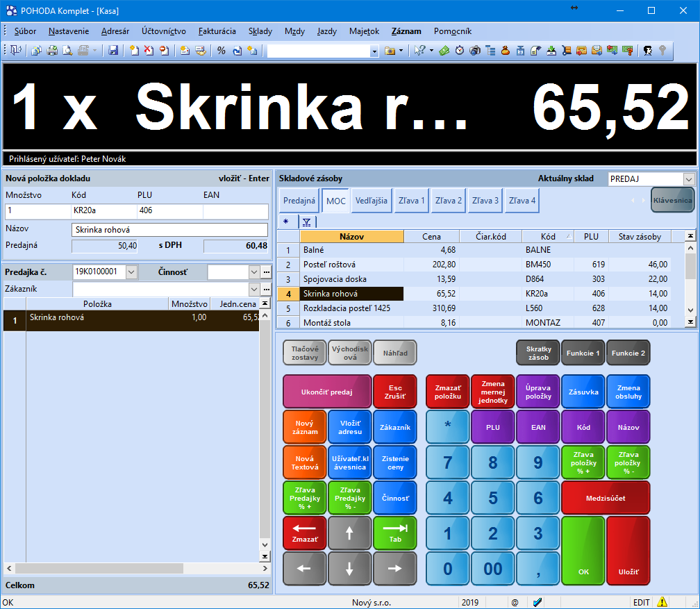Screen dimensions: 700x609
Task: Click the Názov input field
Action: click(x=169, y=230)
